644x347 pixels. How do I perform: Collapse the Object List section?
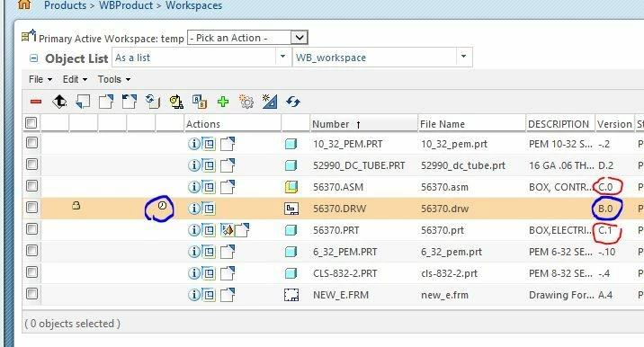(x=33, y=58)
